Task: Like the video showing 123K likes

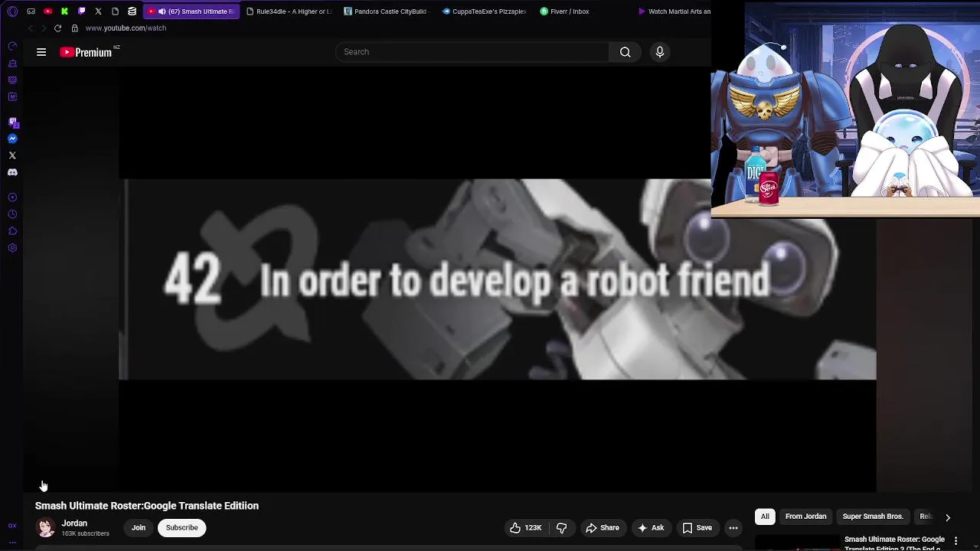Action: (526, 527)
